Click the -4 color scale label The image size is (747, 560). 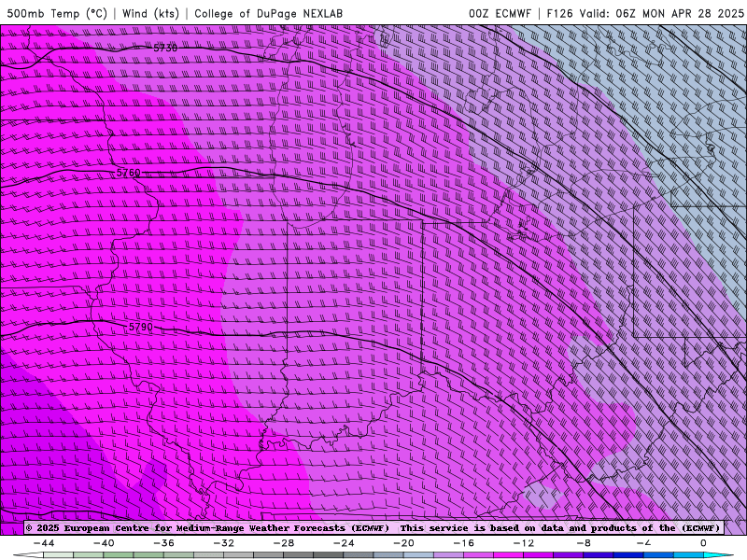643,543
